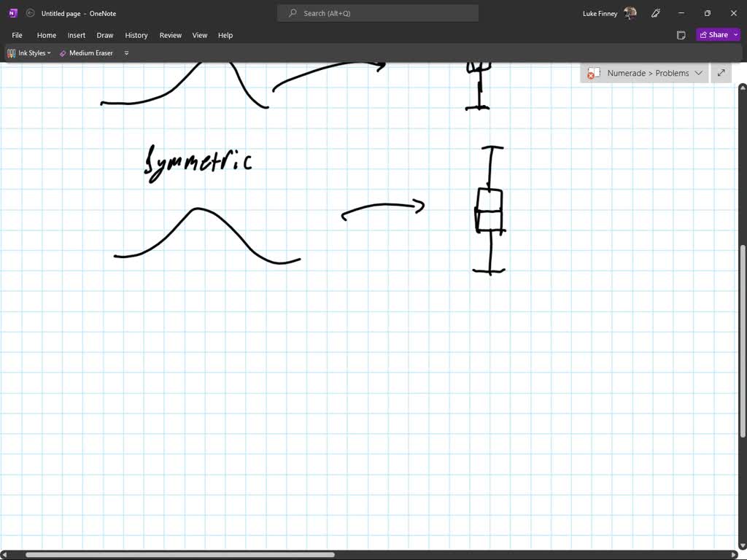The height and width of the screenshot is (560, 747).
Task: Open the sticky notes feed icon
Action: point(681,35)
